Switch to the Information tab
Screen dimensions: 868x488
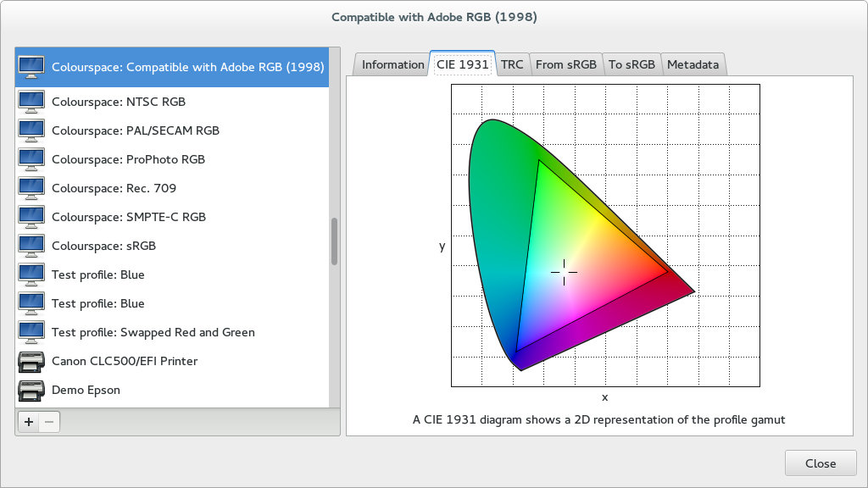(392, 64)
